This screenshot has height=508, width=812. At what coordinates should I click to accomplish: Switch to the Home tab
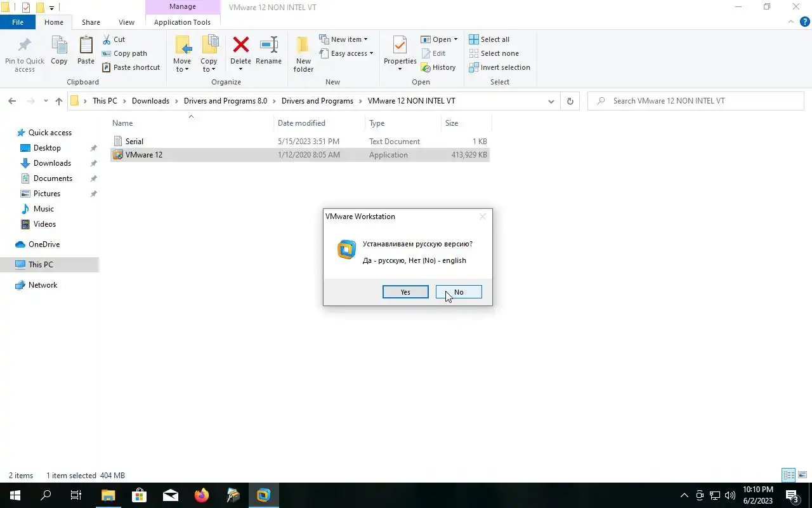[x=54, y=22]
